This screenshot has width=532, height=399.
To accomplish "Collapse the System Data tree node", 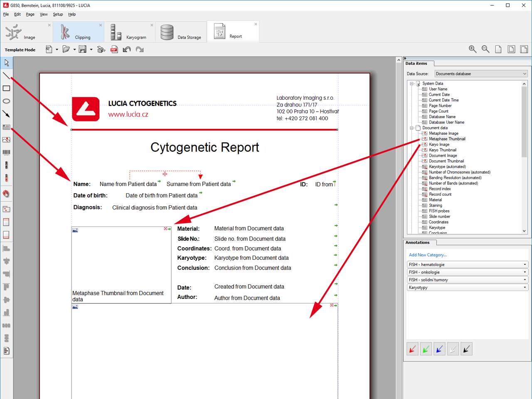I will pyautogui.click(x=411, y=84).
